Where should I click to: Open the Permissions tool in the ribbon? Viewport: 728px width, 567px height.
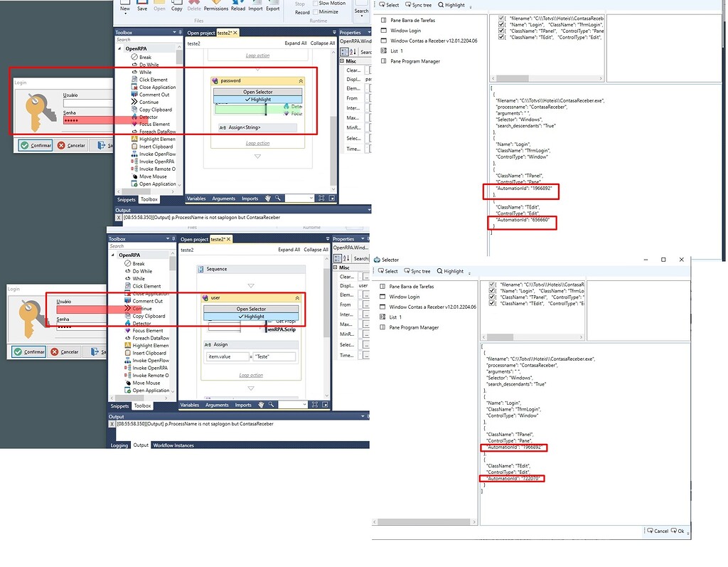click(216, 6)
